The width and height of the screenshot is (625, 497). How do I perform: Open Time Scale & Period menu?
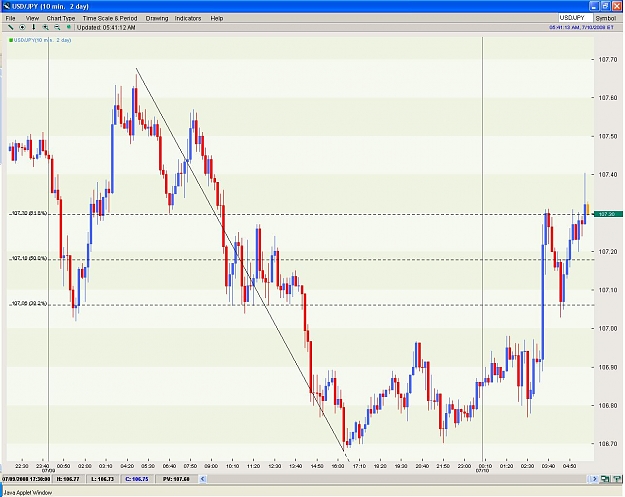pyautogui.click(x=110, y=18)
